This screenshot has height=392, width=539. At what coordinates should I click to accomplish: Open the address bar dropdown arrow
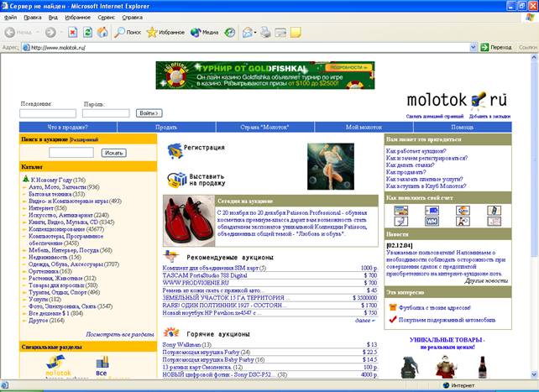(474, 47)
